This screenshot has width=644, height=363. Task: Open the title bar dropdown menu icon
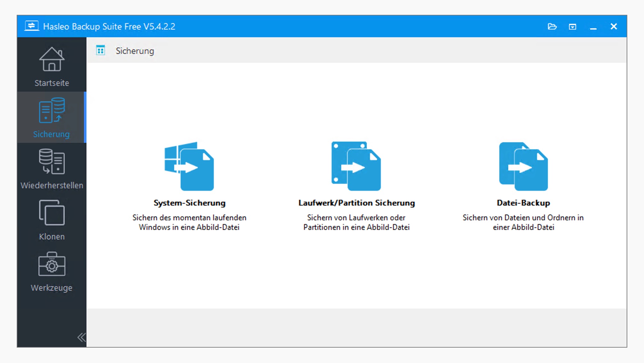(x=573, y=27)
